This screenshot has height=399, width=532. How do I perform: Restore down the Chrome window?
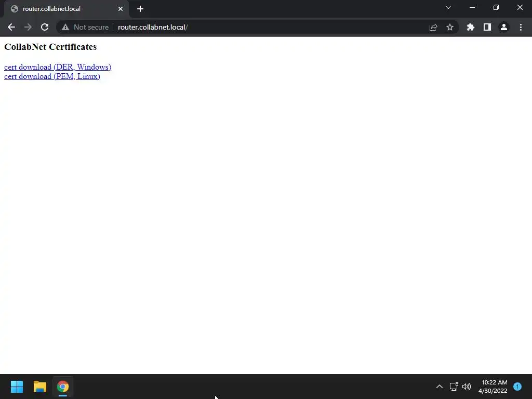pos(496,7)
